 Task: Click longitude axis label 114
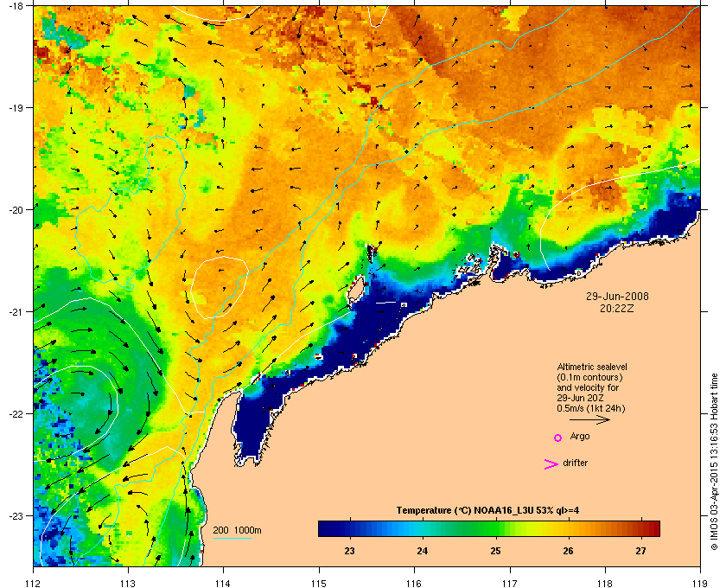pyautogui.click(x=223, y=583)
